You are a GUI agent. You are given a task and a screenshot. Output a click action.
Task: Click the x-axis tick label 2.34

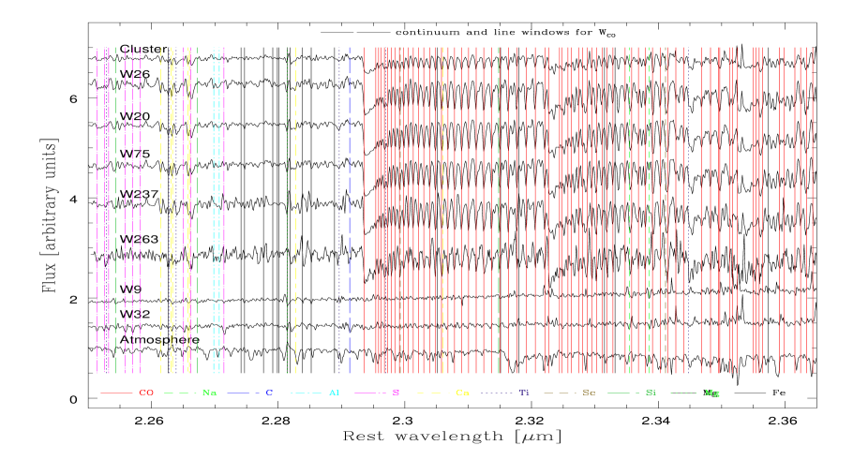(657, 420)
